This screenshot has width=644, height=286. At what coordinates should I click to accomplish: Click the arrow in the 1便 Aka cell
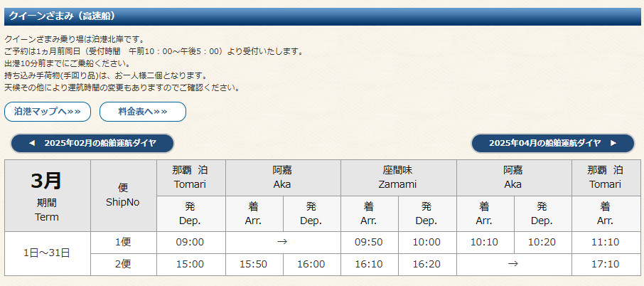coord(281,242)
